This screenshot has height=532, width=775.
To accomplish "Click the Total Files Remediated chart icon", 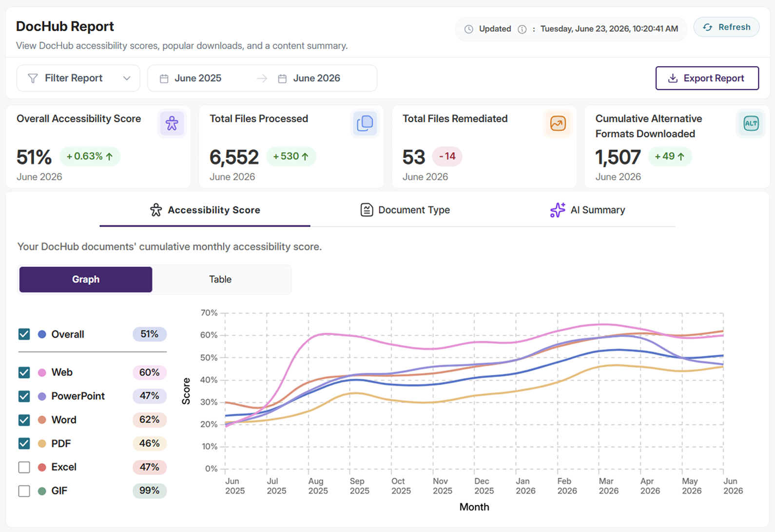I will (558, 123).
